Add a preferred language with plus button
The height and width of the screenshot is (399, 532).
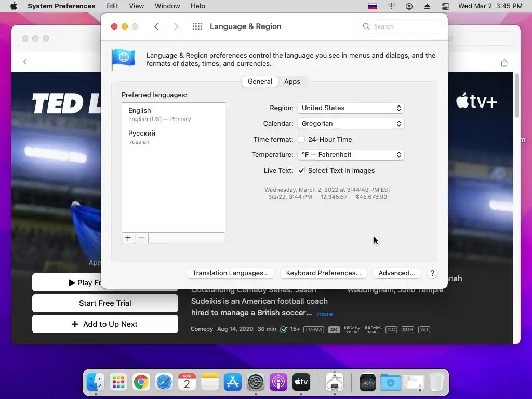(x=128, y=238)
